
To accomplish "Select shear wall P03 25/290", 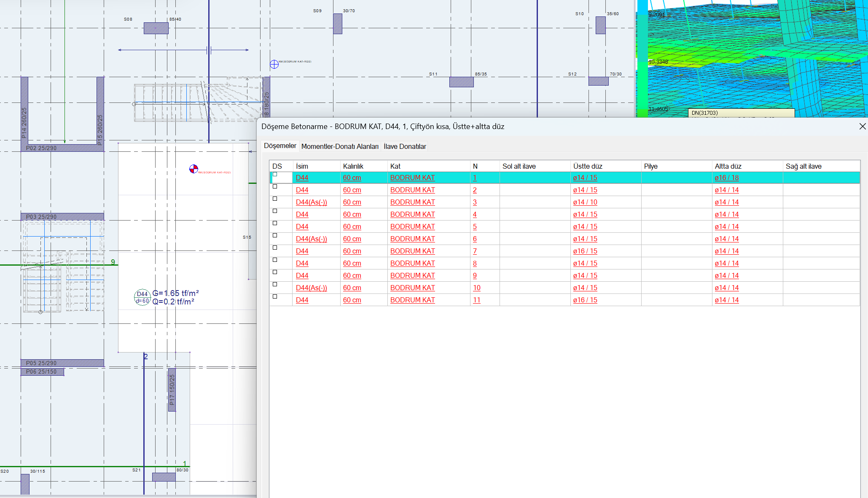I will coord(62,217).
